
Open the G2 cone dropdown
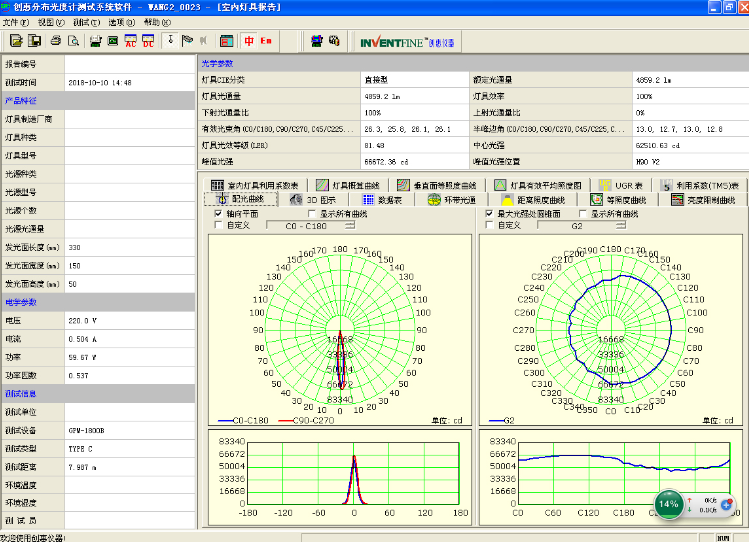tap(582, 225)
